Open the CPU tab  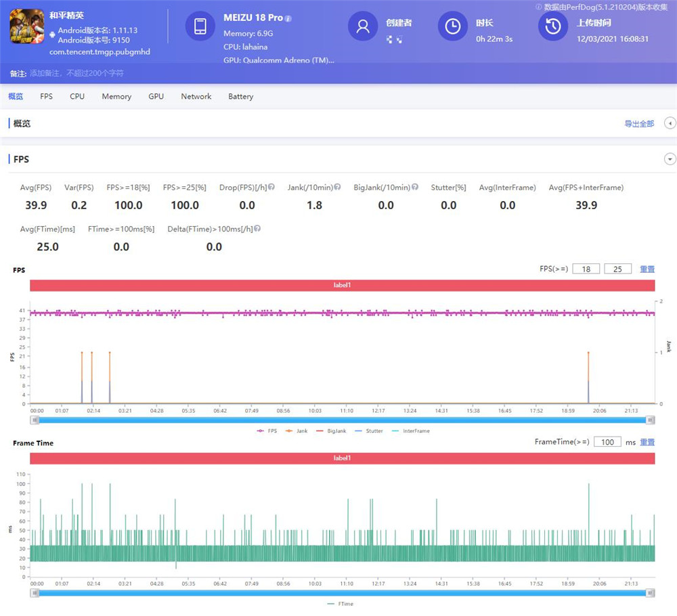tap(77, 96)
